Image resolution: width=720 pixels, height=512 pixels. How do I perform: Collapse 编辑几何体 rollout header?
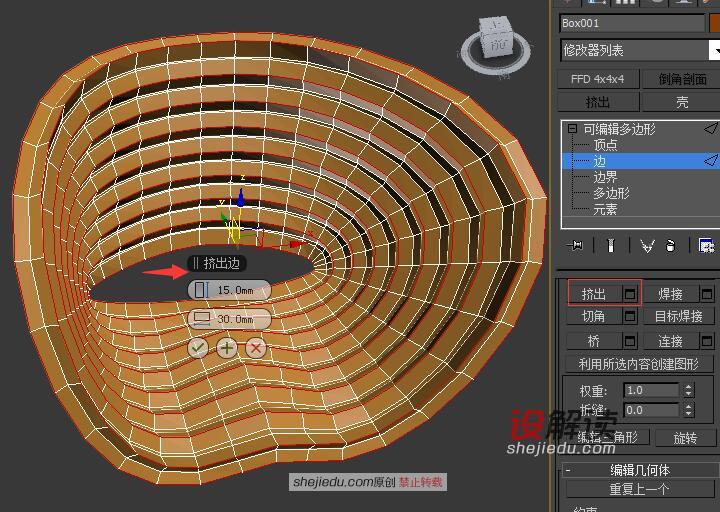pos(640,469)
